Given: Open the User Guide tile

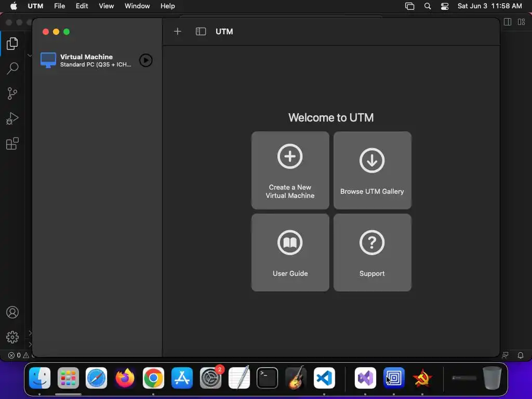Looking at the screenshot, I should [x=290, y=252].
